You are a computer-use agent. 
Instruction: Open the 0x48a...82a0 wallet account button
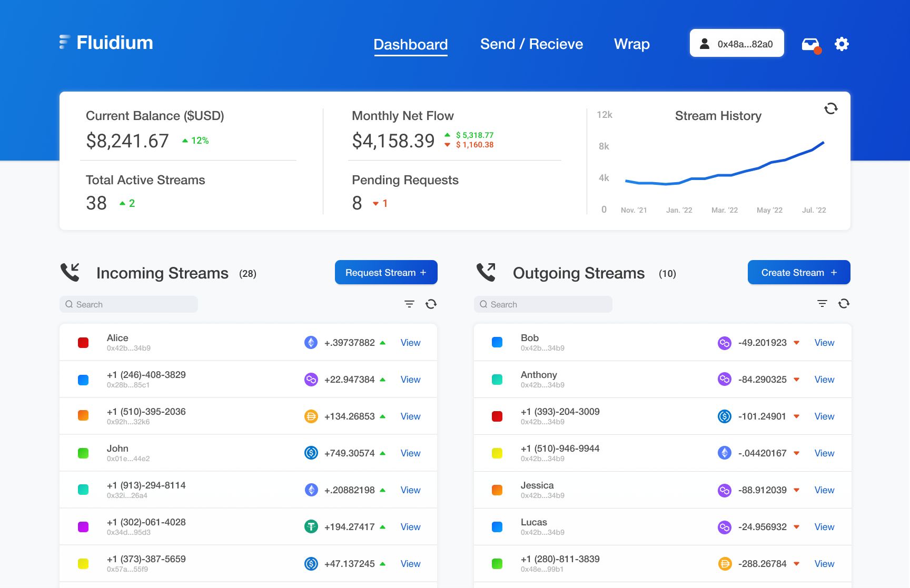737,43
